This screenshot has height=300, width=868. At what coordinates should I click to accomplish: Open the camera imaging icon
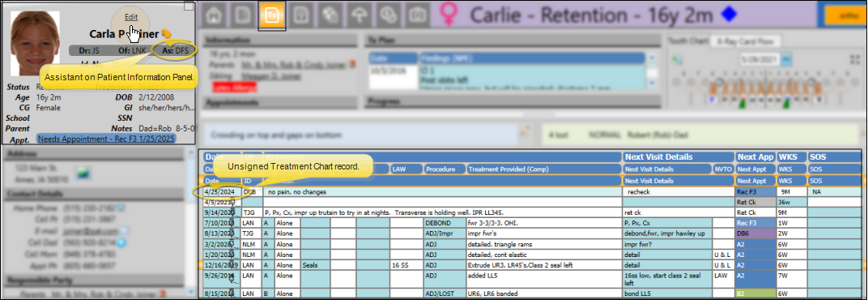point(418,15)
